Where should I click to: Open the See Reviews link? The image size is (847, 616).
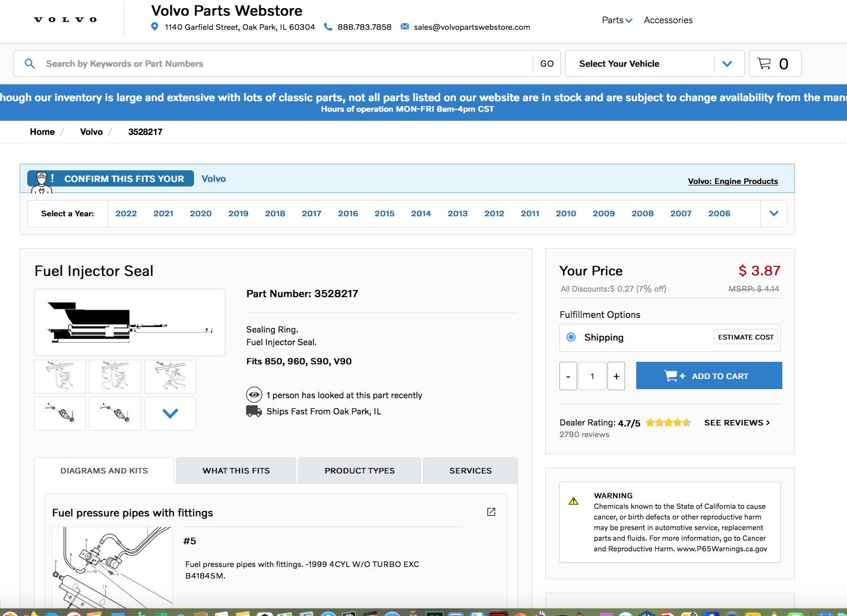pyautogui.click(x=737, y=422)
